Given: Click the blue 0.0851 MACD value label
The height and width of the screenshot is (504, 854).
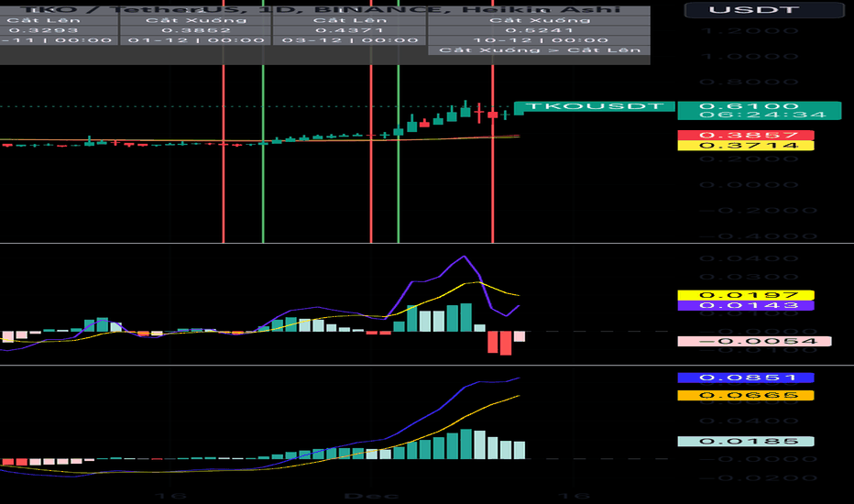Looking at the screenshot, I should (746, 378).
